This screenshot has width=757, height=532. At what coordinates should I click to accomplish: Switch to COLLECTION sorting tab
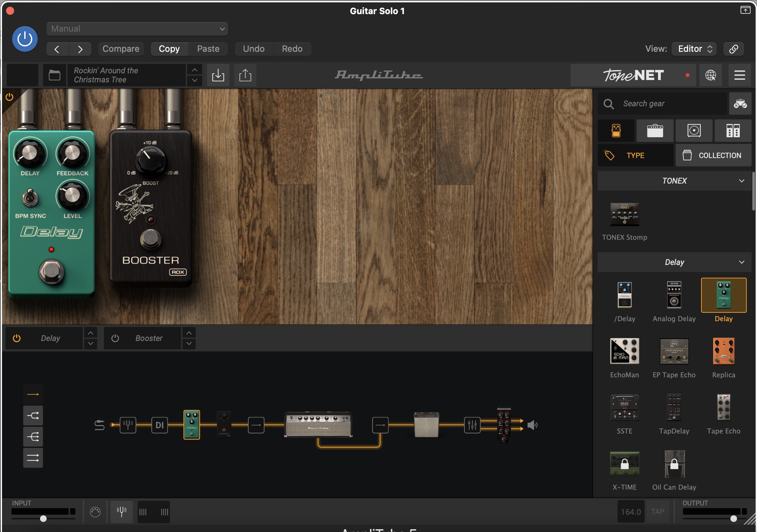tap(713, 155)
